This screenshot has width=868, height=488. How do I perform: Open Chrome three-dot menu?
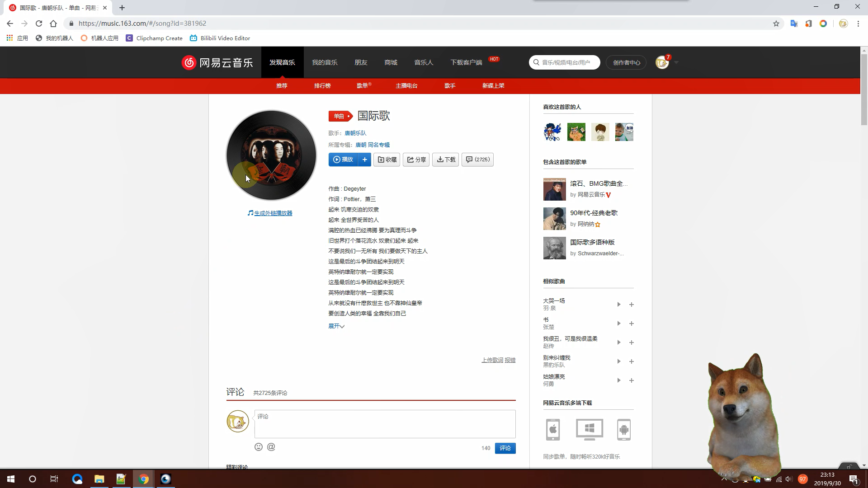(x=858, y=23)
